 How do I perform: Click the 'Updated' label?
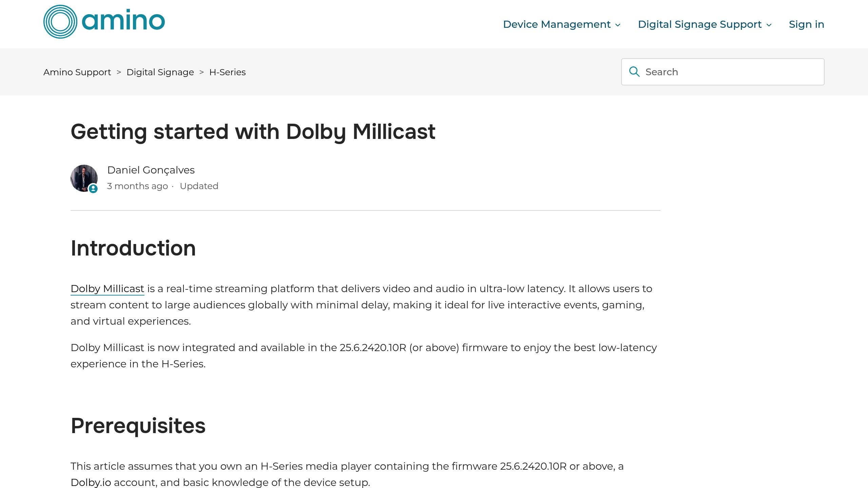pyautogui.click(x=199, y=186)
